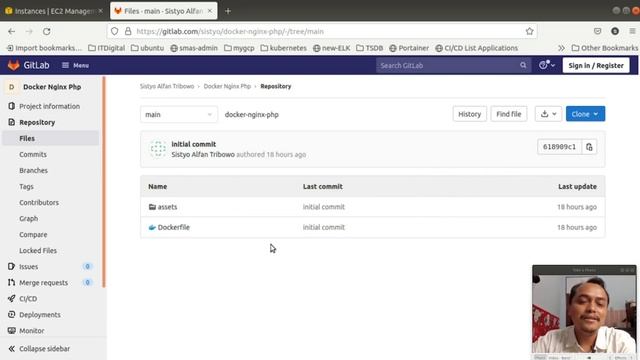Image resolution: width=640 pixels, height=360 pixels.
Task: Open Portainer bookmark
Action: (409, 48)
